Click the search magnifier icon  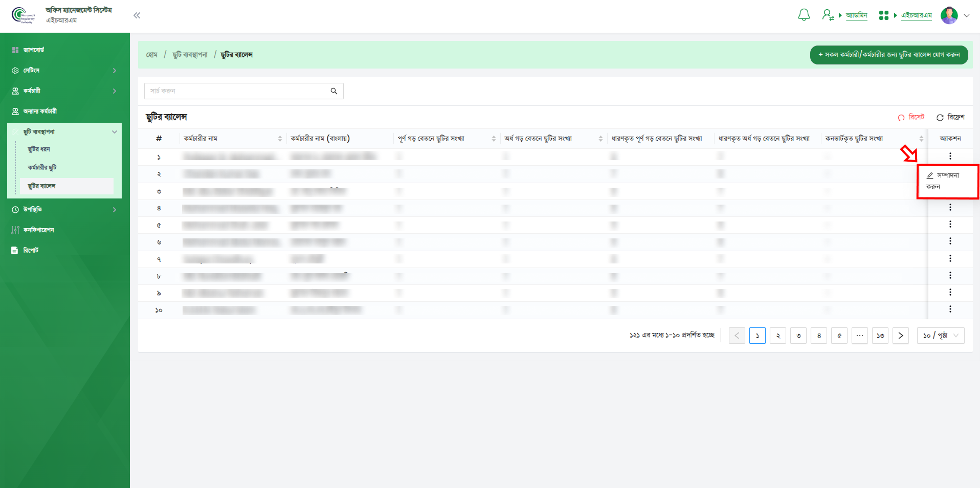point(334,91)
